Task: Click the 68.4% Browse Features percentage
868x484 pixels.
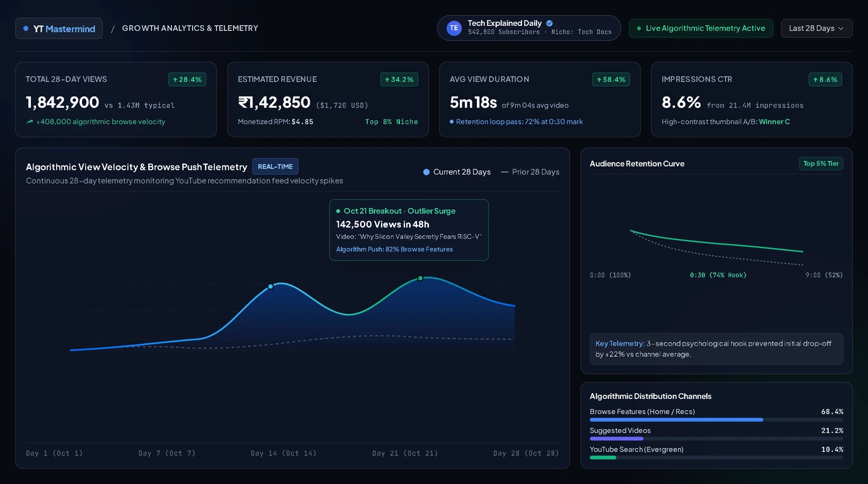Action: (x=832, y=412)
